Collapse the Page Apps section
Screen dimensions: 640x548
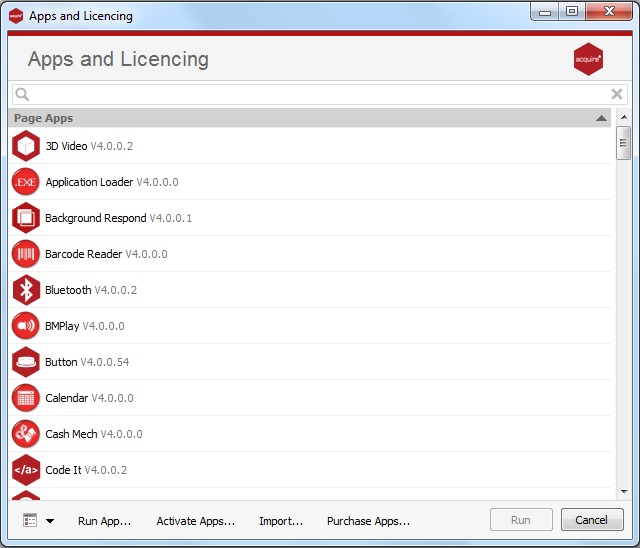(x=601, y=118)
